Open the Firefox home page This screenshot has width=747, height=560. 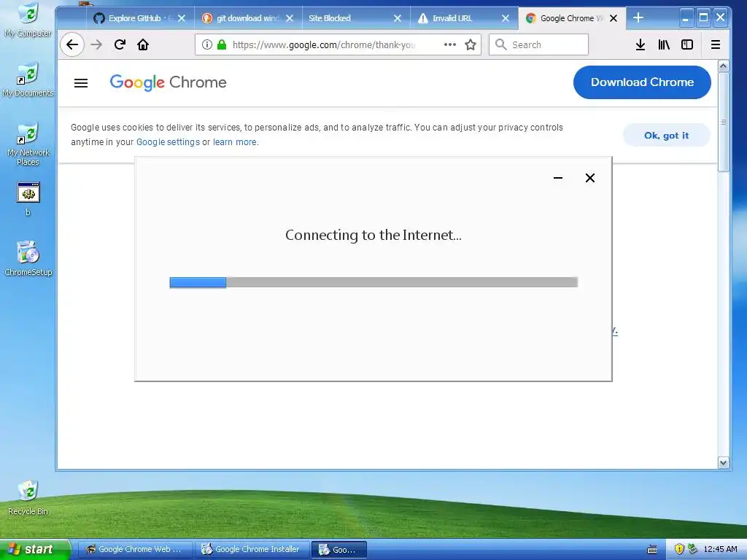point(143,44)
